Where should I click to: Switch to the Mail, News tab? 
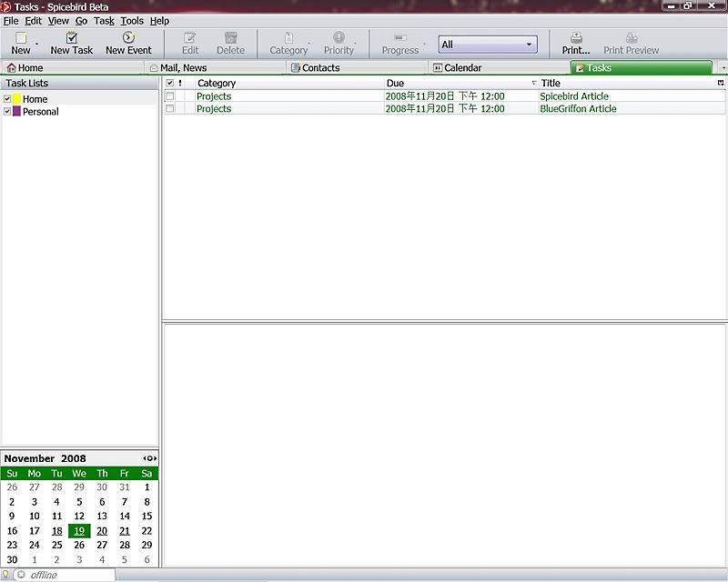point(215,68)
